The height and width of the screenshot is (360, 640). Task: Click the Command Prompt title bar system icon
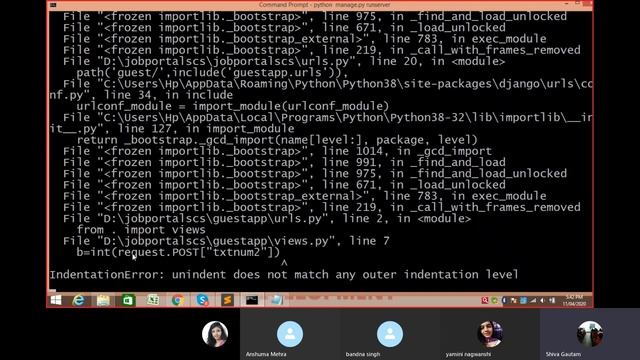coord(53,5)
